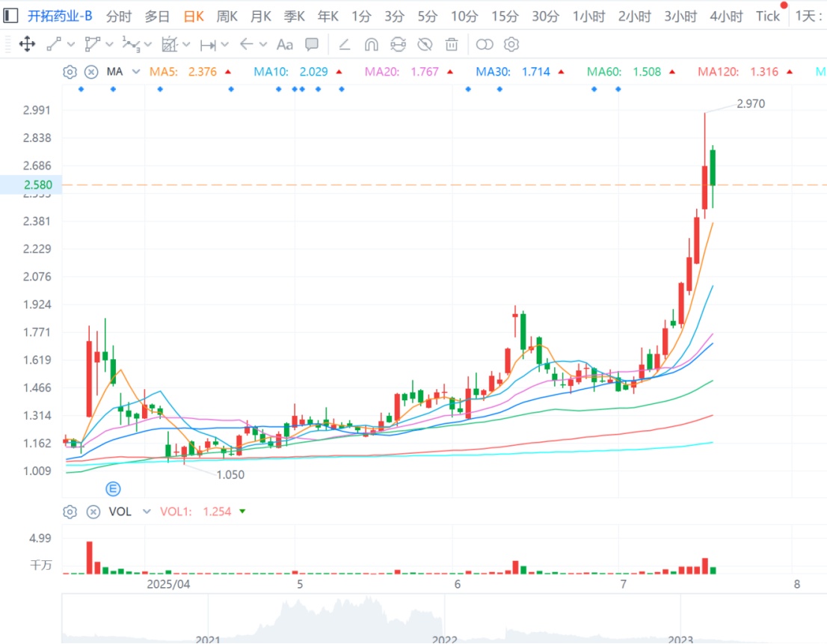Open MA indicator settings gear
Image resolution: width=827 pixels, height=644 pixels.
point(70,72)
